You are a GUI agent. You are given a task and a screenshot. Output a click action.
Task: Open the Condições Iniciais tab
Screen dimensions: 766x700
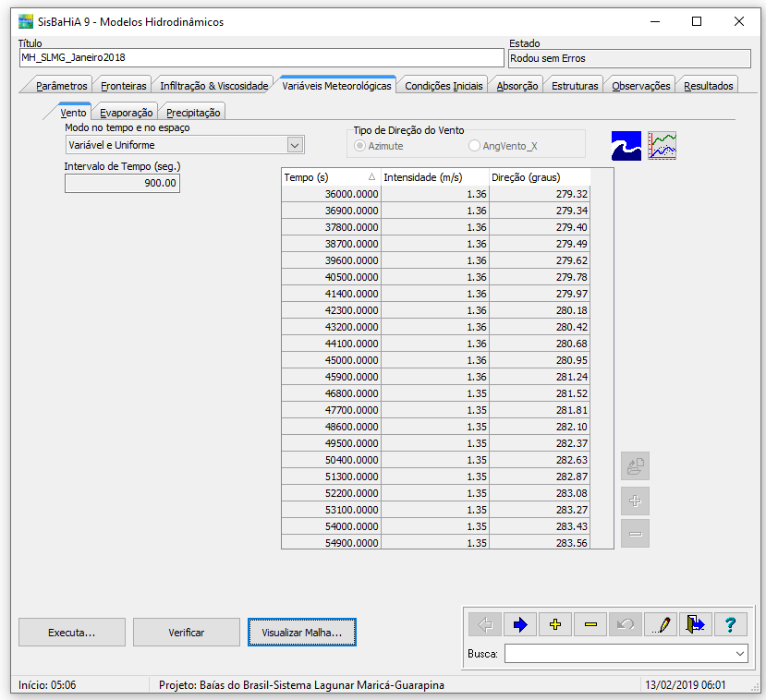(444, 86)
